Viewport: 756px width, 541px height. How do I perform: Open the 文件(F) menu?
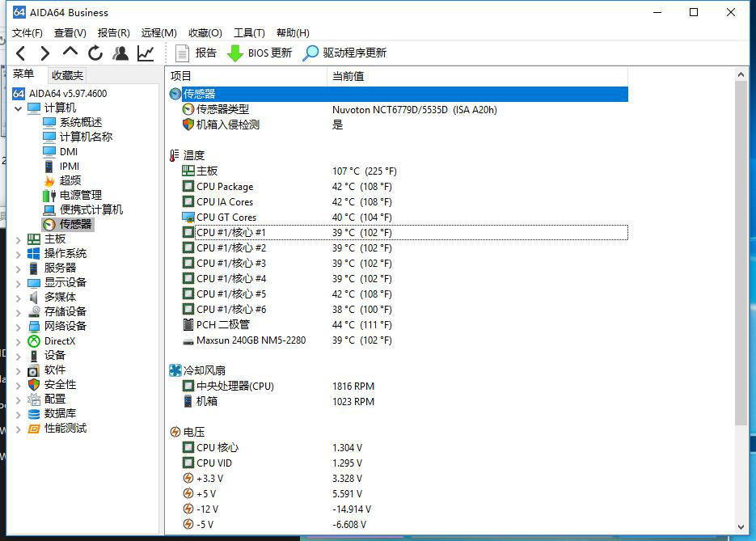27,33
